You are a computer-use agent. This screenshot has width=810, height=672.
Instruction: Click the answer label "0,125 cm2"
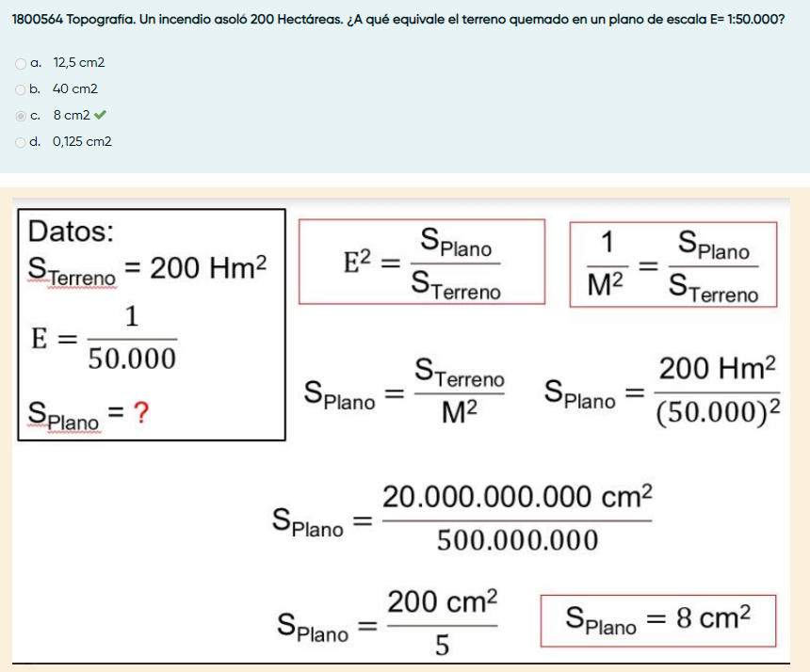click(82, 142)
